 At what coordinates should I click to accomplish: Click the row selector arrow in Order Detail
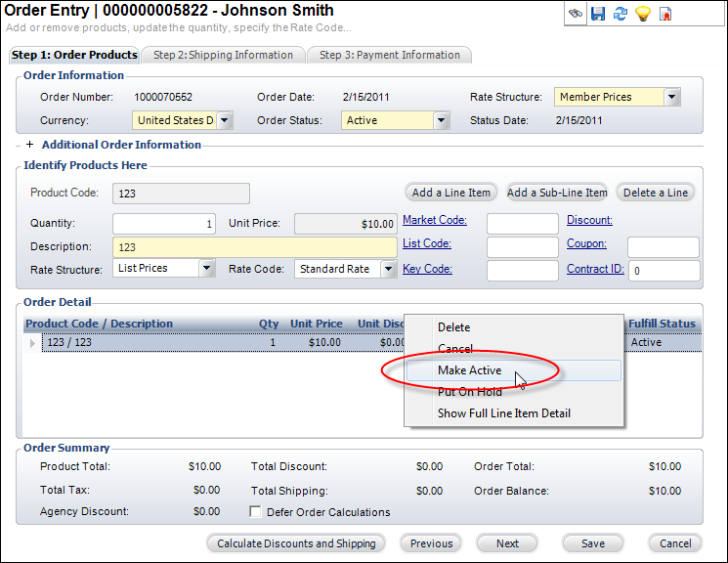pyautogui.click(x=32, y=343)
